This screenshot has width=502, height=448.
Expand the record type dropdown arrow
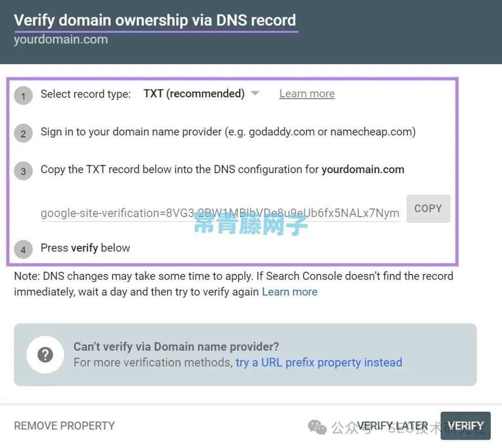pos(255,93)
